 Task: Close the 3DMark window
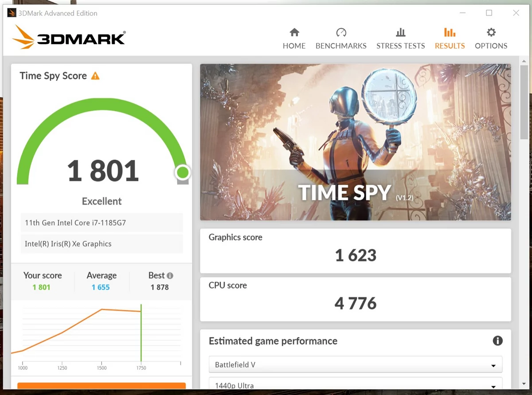click(x=516, y=13)
